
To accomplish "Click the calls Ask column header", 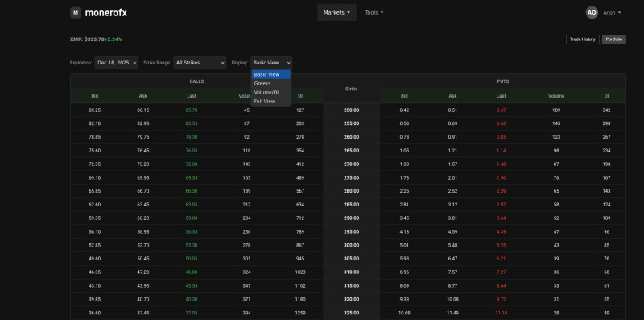I will click(143, 96).
